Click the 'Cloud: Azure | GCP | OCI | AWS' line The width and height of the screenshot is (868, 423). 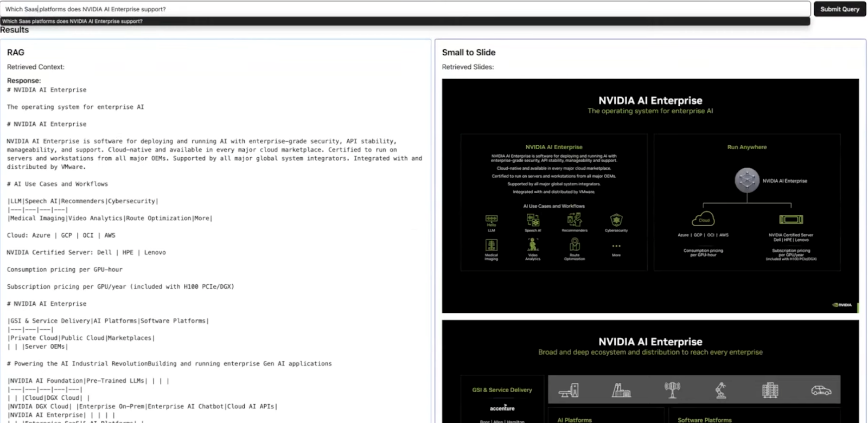(61, 235)
